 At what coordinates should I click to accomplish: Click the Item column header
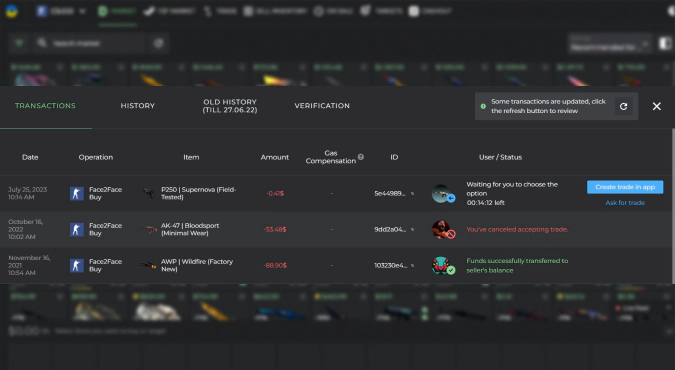pyautogui.click(x=191, y=157)
